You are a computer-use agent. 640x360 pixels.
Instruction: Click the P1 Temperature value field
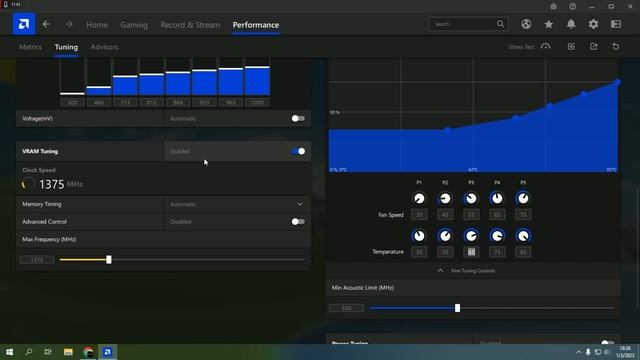point(419,252)
